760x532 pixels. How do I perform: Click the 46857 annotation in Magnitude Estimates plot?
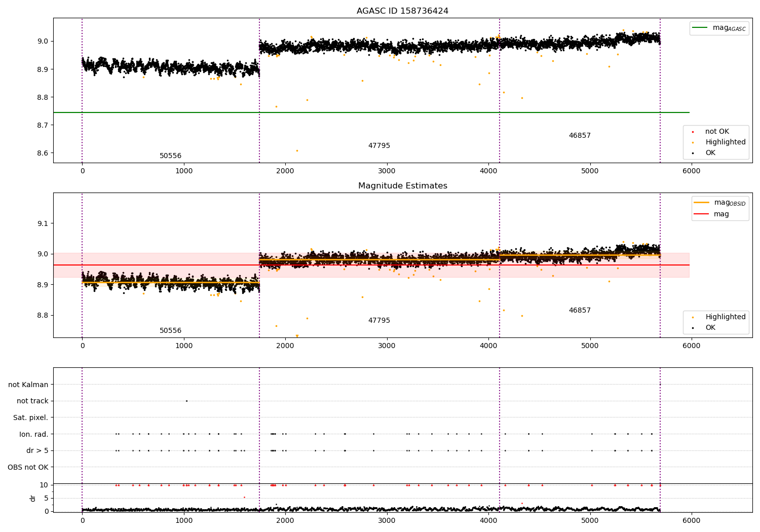(x=580, y=311)
